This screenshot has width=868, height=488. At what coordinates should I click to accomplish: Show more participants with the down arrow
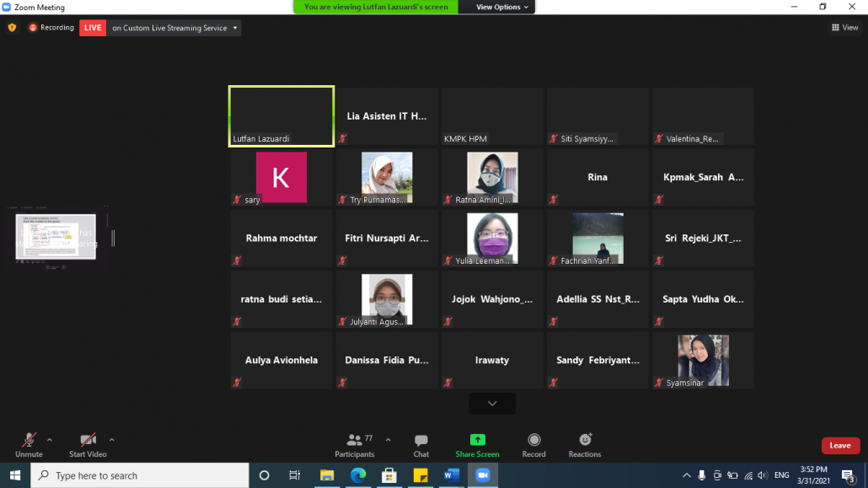492,404
